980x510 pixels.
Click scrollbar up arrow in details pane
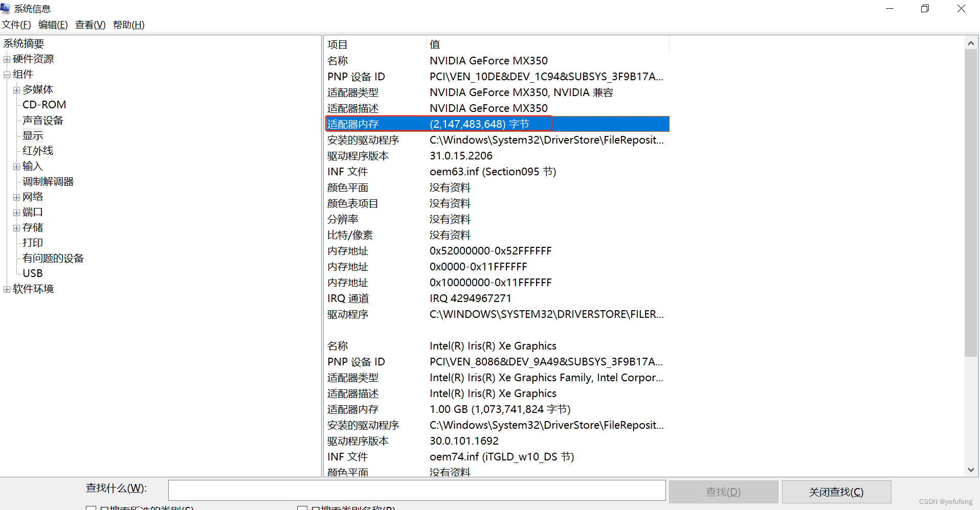[x=971, y=43]
